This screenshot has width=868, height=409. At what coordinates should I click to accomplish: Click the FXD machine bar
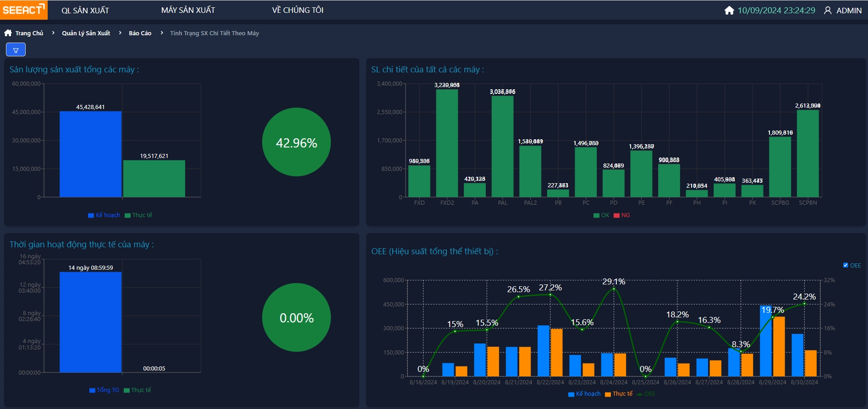419,181
